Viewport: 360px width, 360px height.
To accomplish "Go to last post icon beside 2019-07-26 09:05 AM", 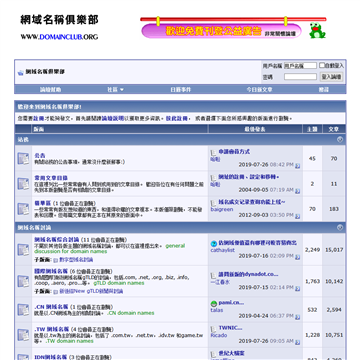I will (297, 342).
